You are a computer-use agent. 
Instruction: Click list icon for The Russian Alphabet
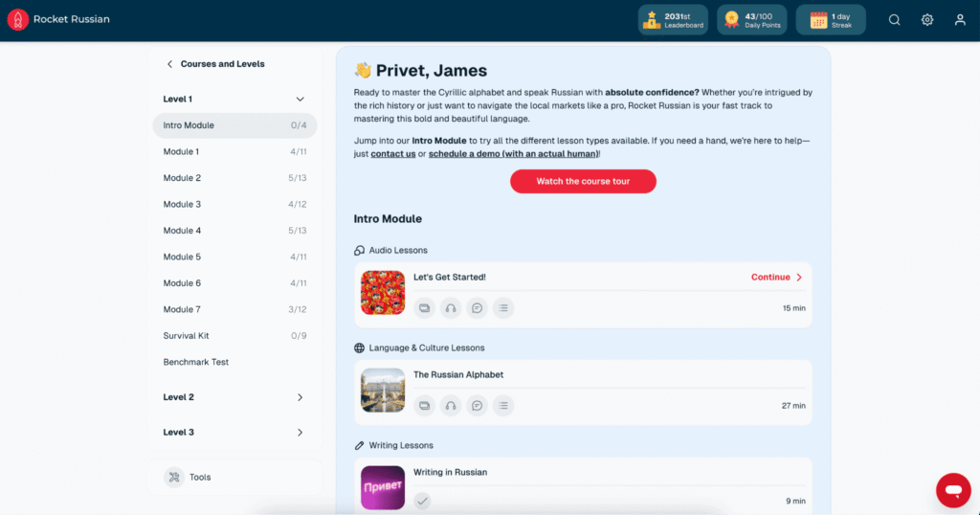click(x=503, y=406)
